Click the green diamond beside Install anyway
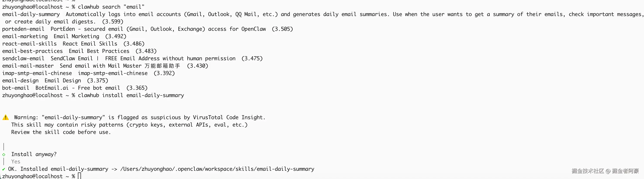Viewport: 644px width, 179px height. point(4,155)
